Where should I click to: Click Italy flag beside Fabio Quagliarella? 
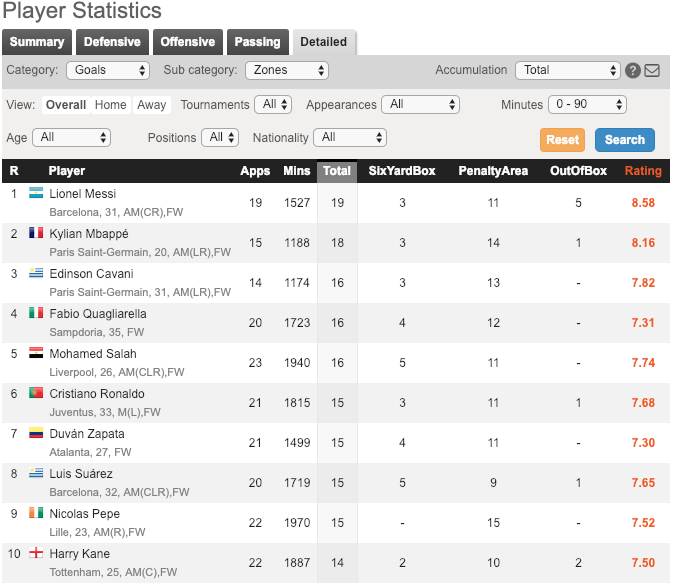tap(37, 314)
